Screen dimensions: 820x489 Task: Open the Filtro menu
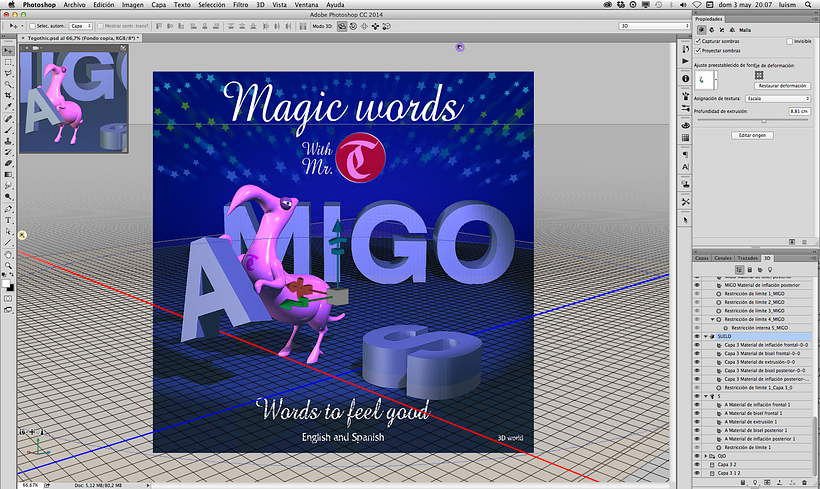pos(241,5)
